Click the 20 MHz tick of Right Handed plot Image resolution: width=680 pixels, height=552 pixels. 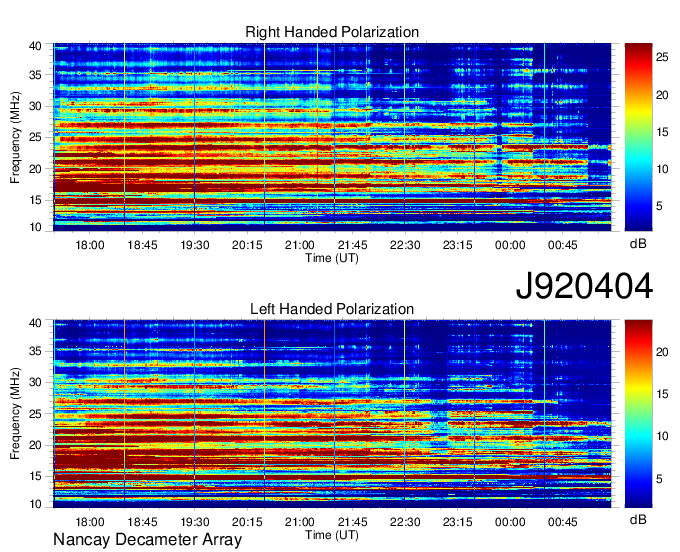pyautogui.click(x=36, y=169)
